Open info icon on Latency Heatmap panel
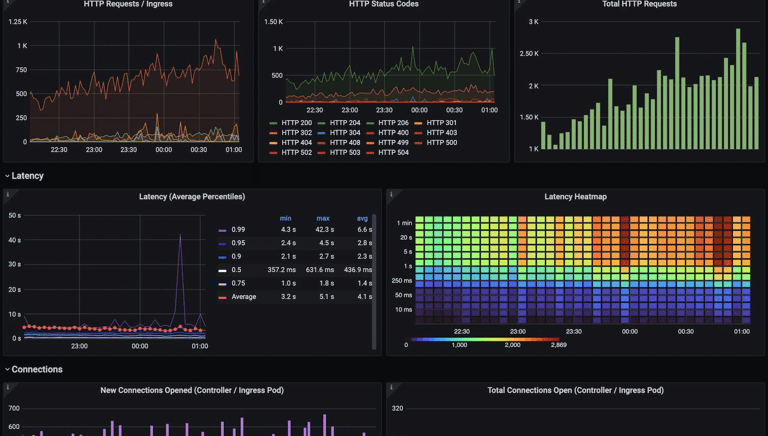The width and height of the screenshot is (768, 436). pyautogui.click(x=391, y=194)
